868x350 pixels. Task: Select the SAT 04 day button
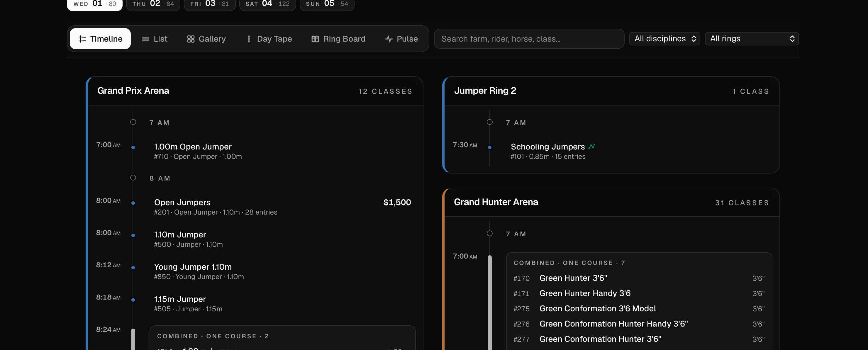click(267, 4)
